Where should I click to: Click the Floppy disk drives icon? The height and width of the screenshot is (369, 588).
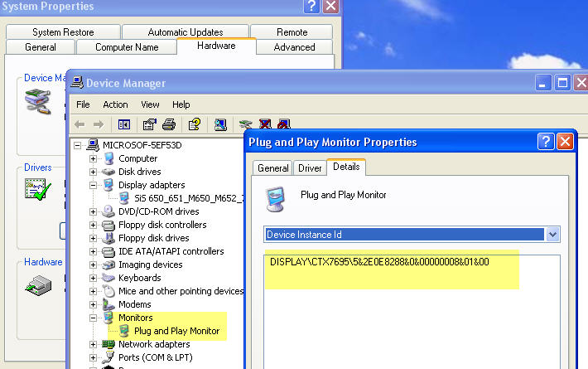click(x=108, y=238)
